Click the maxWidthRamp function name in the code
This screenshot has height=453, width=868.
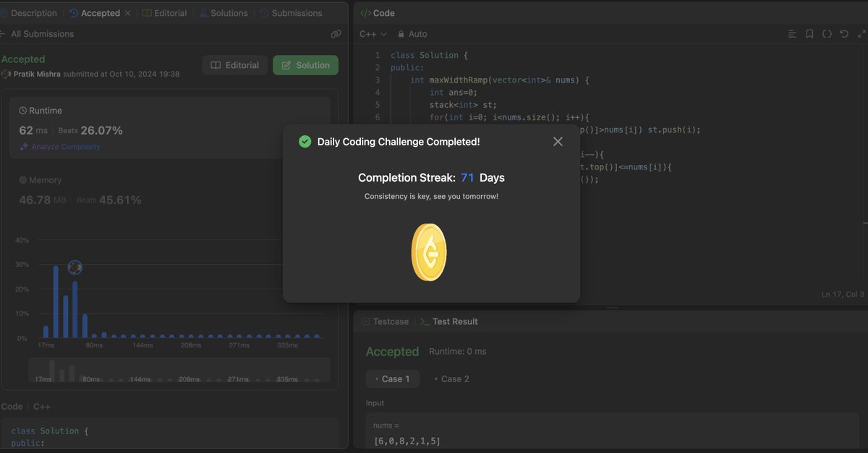459,80
